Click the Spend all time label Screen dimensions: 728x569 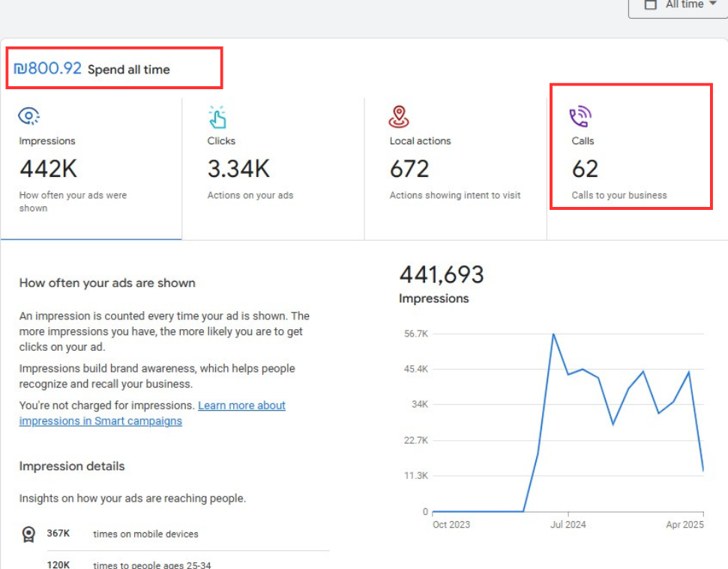tap(129, 70)
